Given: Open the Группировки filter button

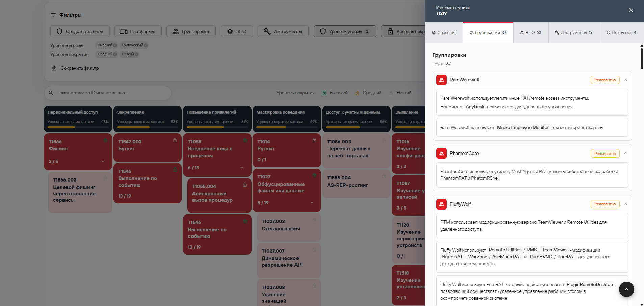Looking at the screenshot, I should [191, 31].
